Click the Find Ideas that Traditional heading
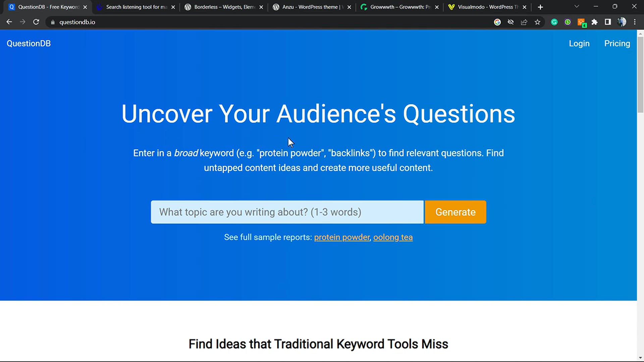 [318, 344]
